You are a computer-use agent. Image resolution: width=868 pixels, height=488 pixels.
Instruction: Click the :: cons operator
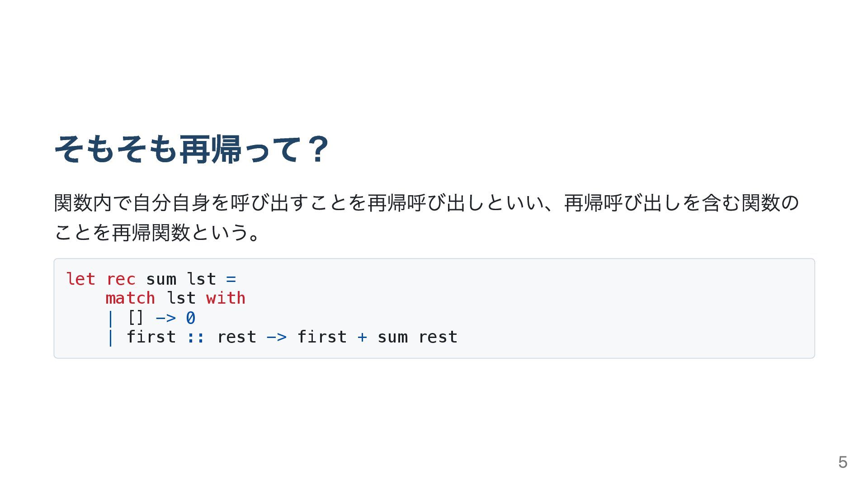[x=196, y=338]
